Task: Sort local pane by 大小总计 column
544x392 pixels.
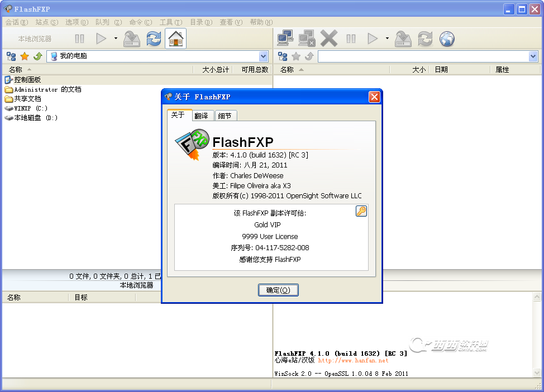Action: [x=213, y=70]
